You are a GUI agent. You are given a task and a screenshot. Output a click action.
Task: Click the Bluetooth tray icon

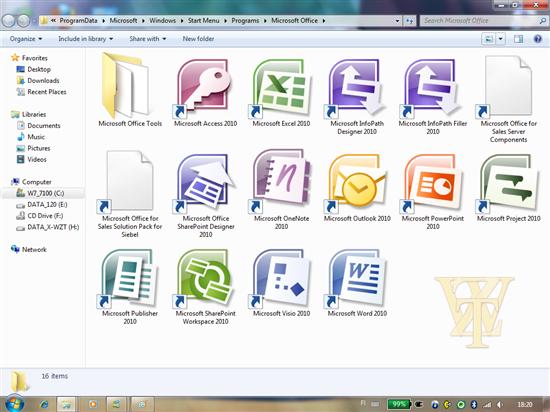coord(474,404)
